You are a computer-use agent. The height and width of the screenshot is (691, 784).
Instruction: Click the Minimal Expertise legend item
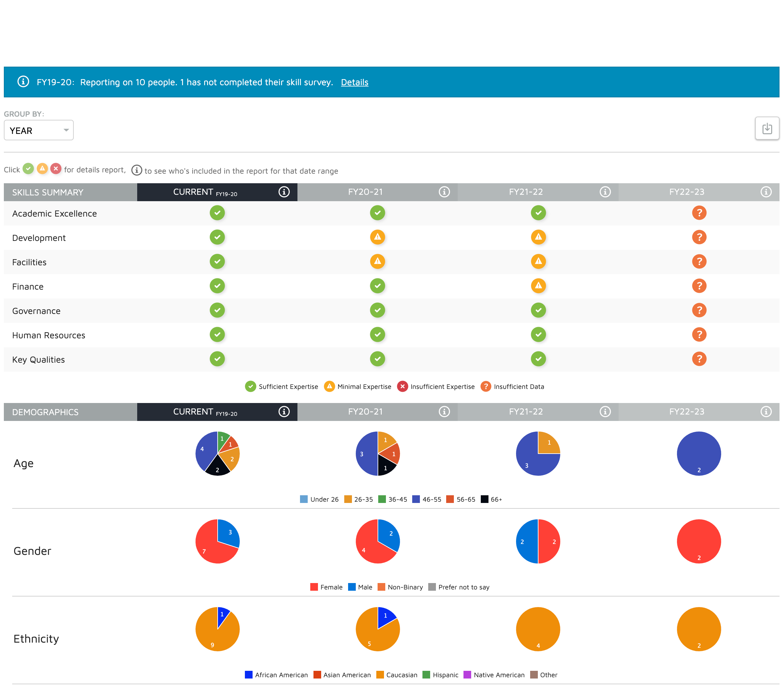pos(357,387)
